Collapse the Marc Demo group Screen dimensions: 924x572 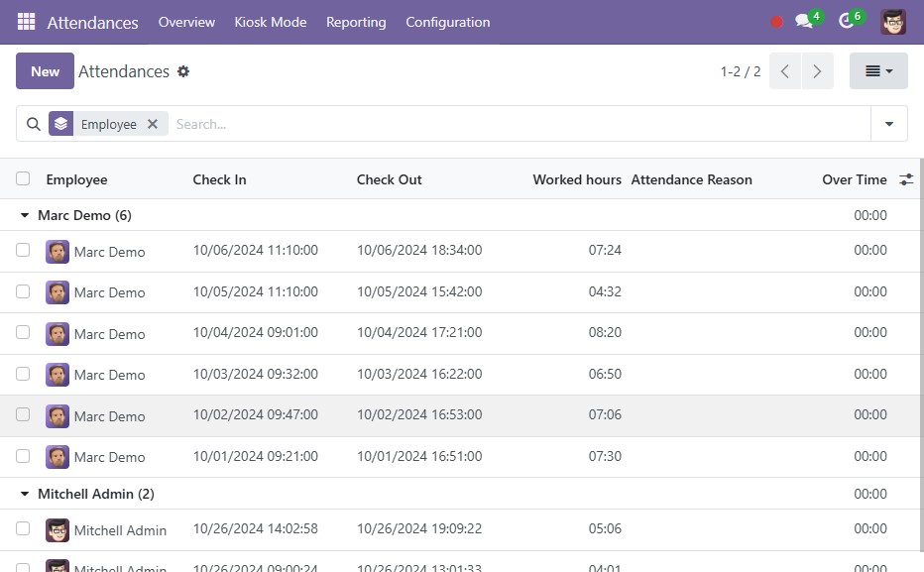click(24, 215)
